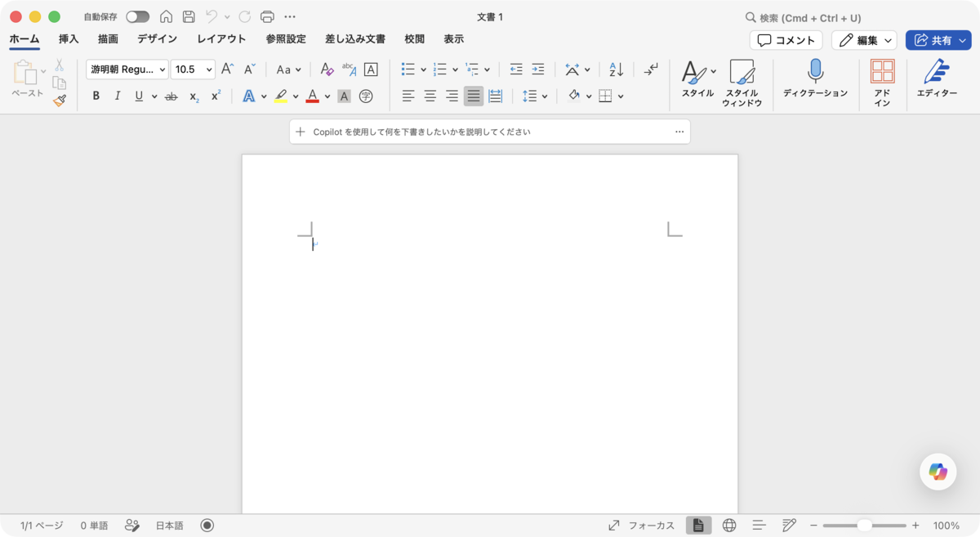This screenshot has width=980, height=537.
Task: Open the Aa change case dropdown
Action: click(x=288, y=69)
